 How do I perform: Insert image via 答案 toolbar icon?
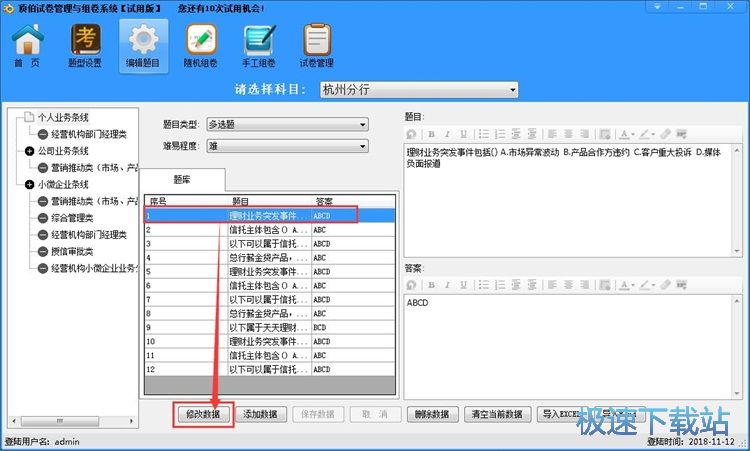(605, 285)
